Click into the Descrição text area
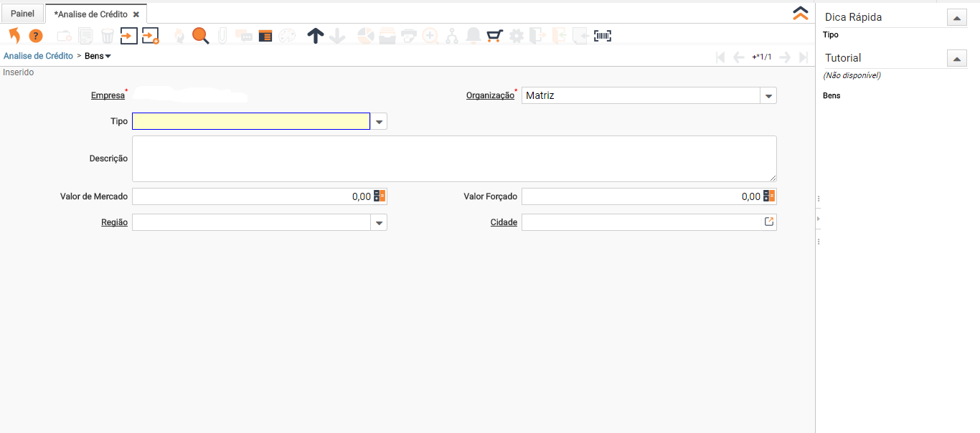The width and height of the screenshot is (980, 433). point(454,158)
